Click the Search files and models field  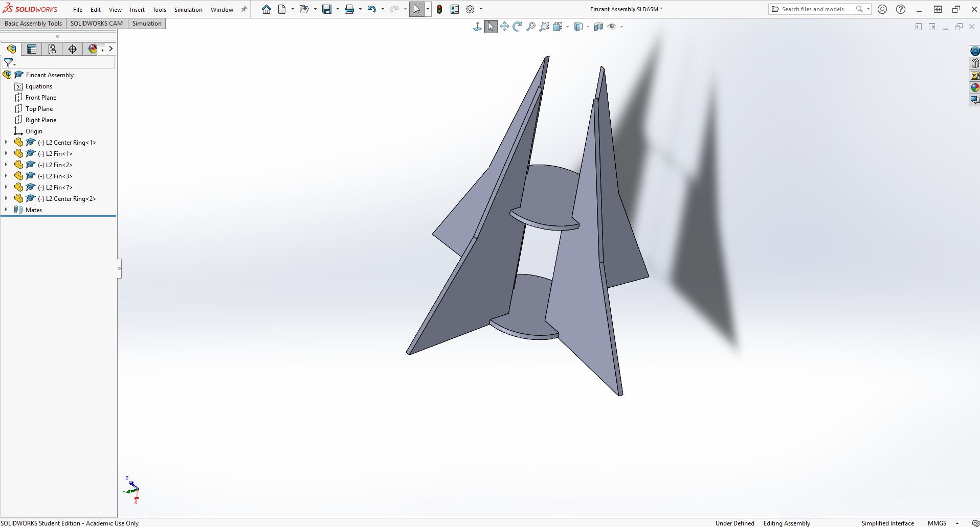(x=813, y=9)
